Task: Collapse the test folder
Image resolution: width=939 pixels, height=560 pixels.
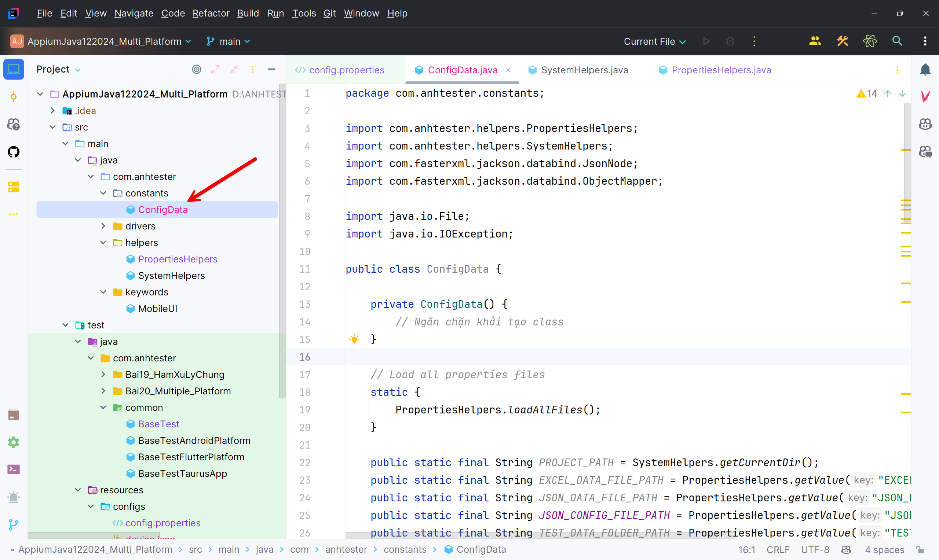Action: point(65,325)
